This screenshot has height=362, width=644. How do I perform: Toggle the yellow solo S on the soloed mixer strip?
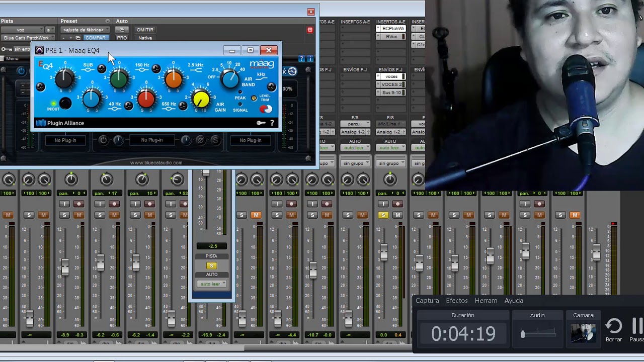pos(383,215)
